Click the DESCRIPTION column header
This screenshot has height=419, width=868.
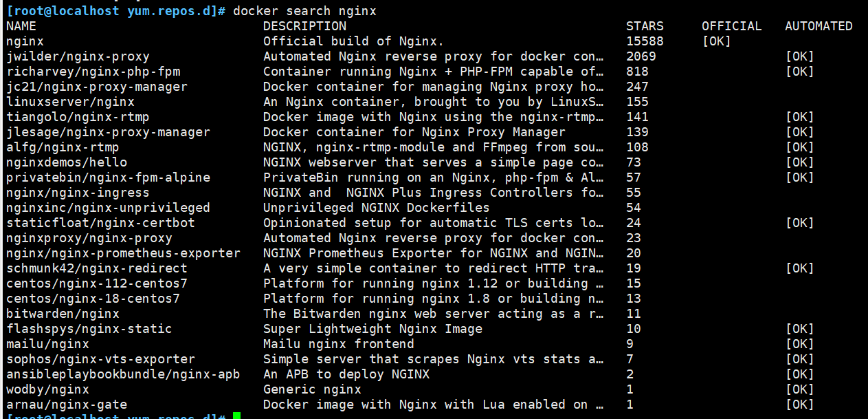click(x=304, y=26)
